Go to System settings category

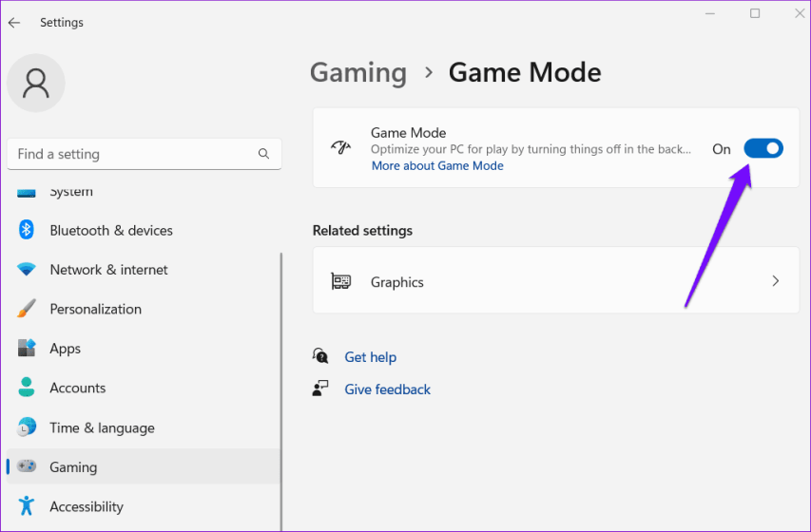tap(70, 192)
